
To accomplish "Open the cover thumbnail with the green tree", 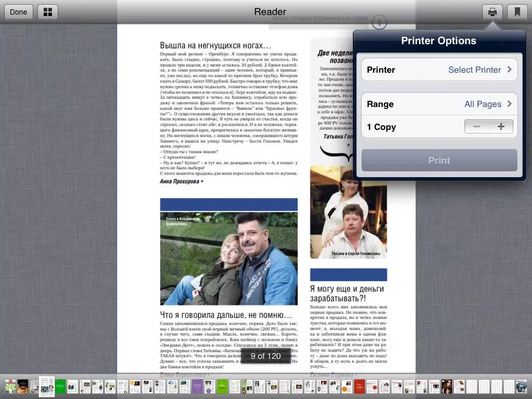I will (10, 387).
